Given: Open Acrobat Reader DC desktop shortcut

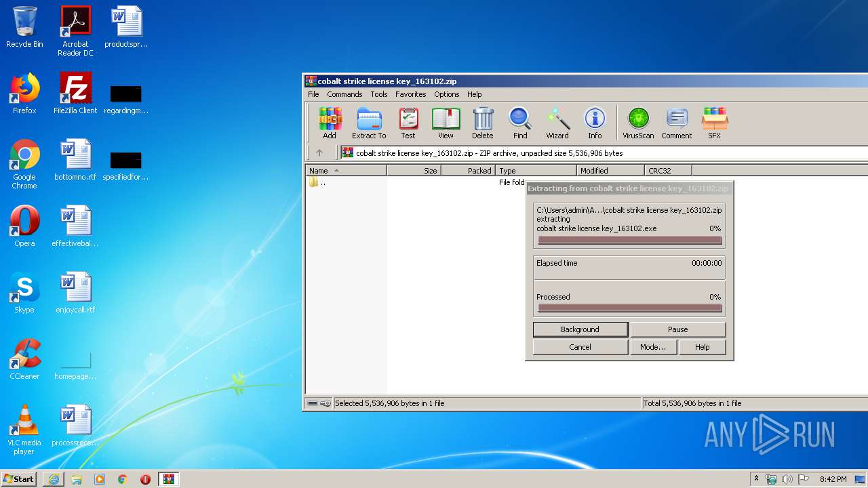Looking at the screenshot, I should click(75, 31).
